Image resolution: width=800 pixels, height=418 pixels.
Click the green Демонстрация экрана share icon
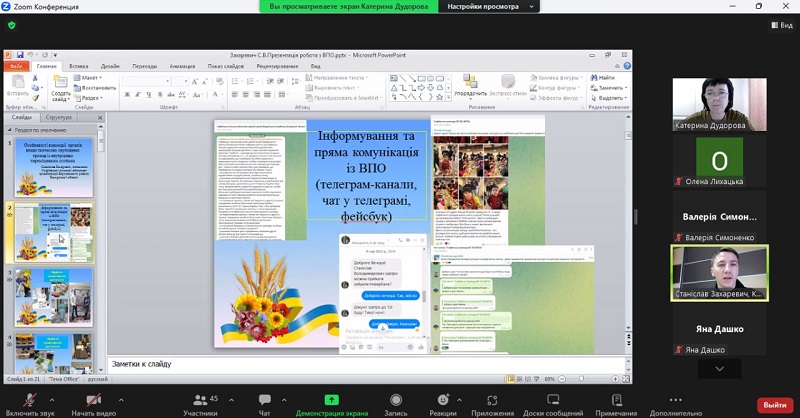(x=331, y=399)
